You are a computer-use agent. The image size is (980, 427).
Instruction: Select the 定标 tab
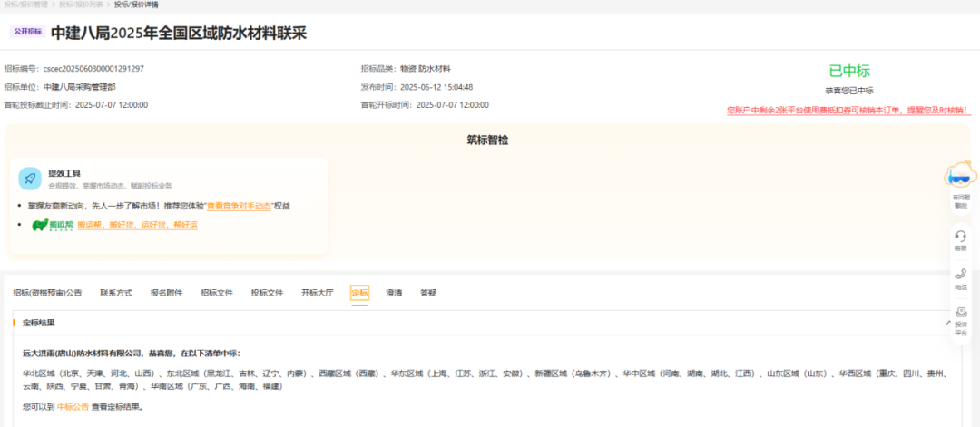[359, 293]
